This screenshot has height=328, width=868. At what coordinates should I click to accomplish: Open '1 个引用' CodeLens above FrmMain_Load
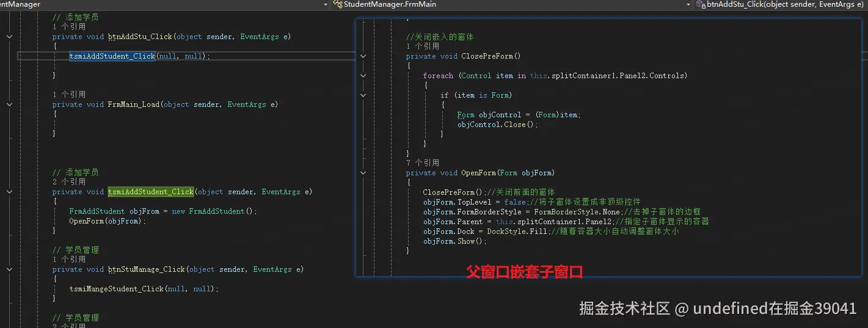tap(69, 95)
